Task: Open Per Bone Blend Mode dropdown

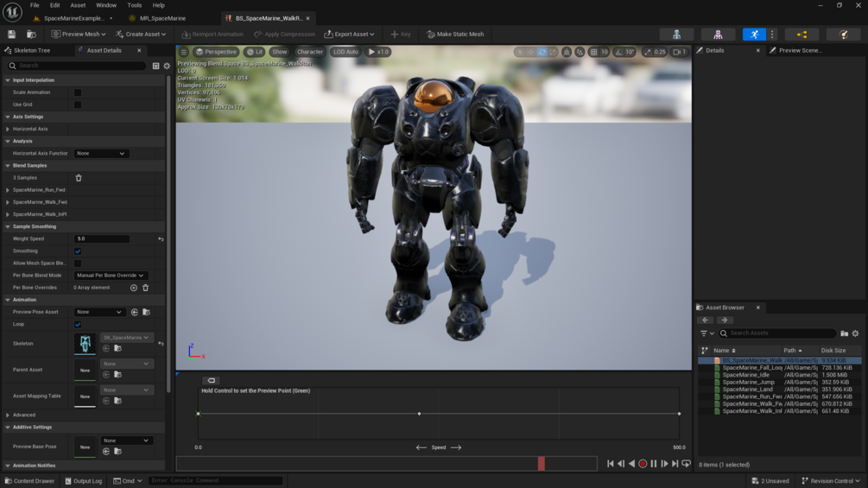Action: [x=111, y=276]
